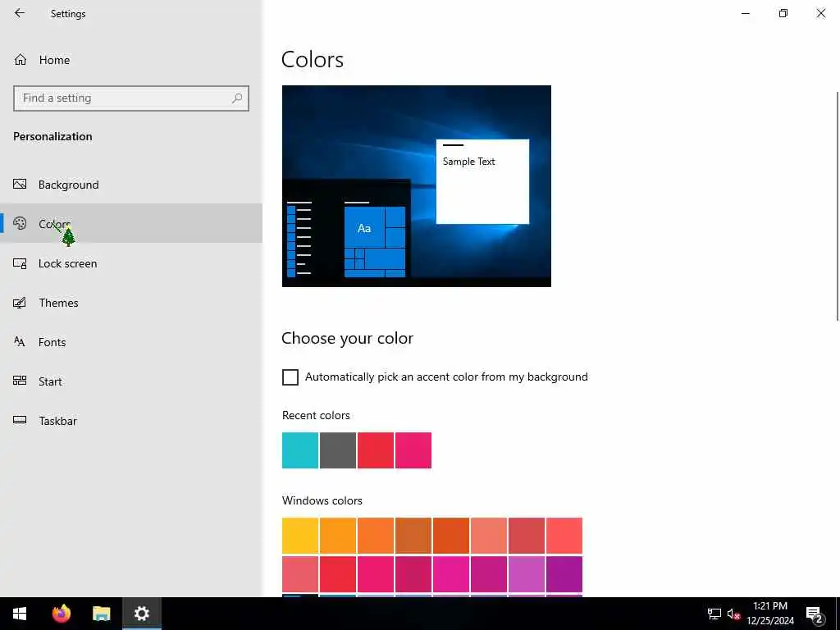Pick the teal recent color
Image resolution: width=840 pixels, height=630 pixels.
pos(300,450)
